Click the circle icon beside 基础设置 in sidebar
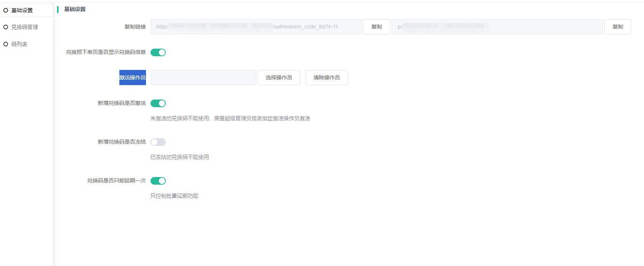The height and width of the screenshot is (266, 644). click(x=6, y=10)
